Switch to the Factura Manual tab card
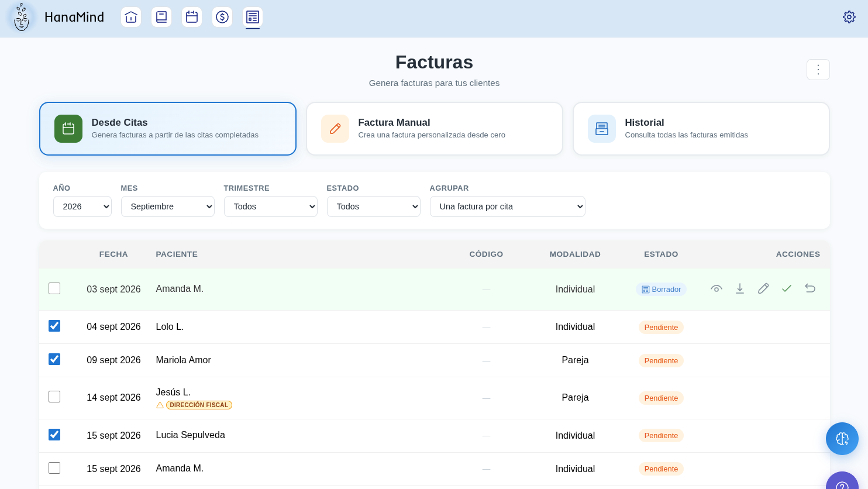The image size is (868, 489). (x=435, y=129)
